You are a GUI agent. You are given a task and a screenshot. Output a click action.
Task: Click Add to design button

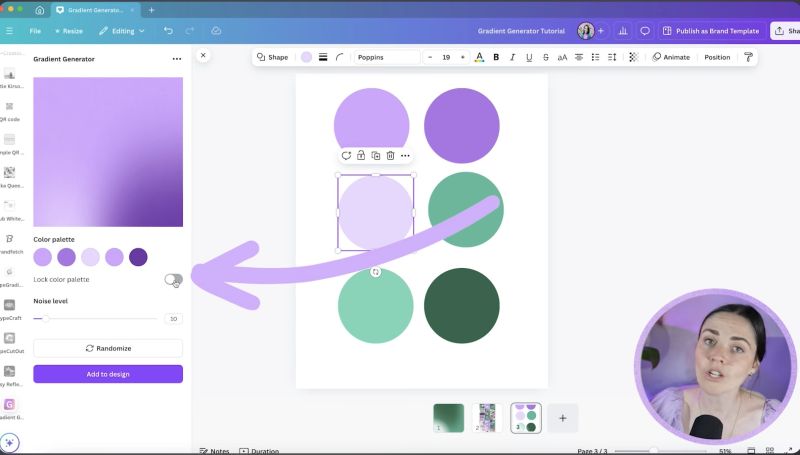tap(108, 374)
